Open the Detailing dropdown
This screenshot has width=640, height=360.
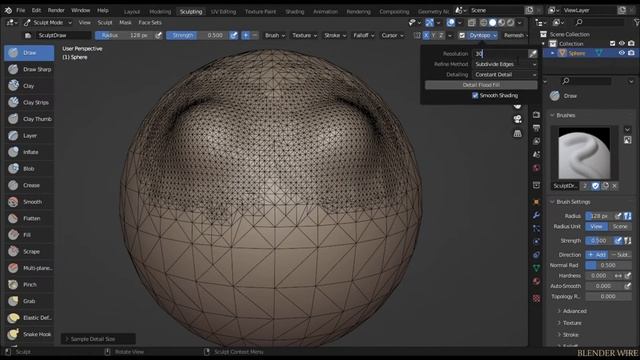tap(505, 75)
